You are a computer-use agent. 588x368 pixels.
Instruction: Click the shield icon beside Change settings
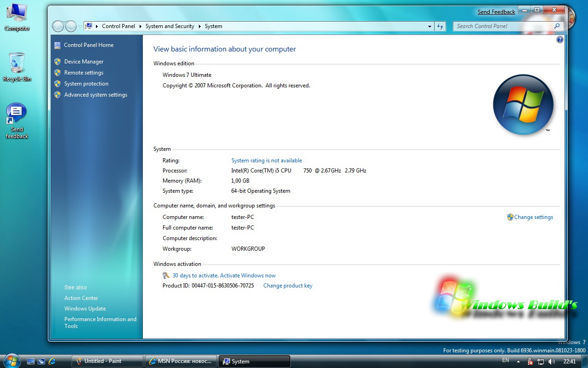point(510,217)
